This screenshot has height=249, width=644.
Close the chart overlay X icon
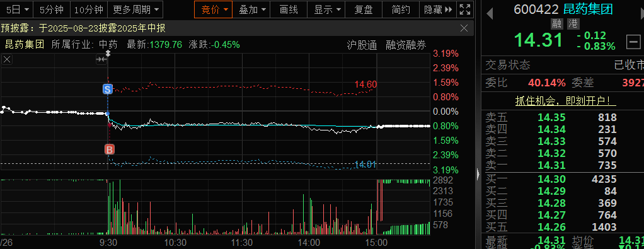pos(8,60)
